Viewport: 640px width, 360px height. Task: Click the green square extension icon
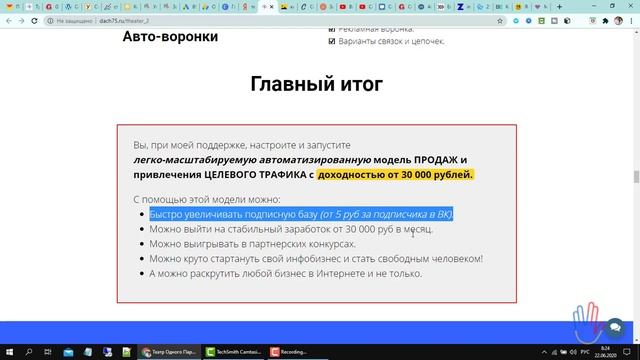[x=542, y=21]
